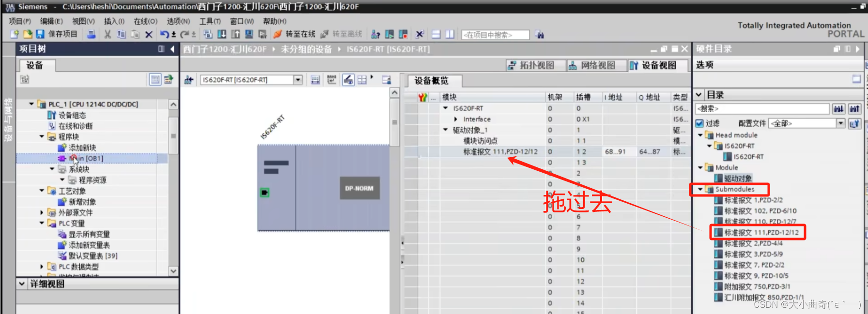Click the undo arrow icon

[x=165, y=34]
